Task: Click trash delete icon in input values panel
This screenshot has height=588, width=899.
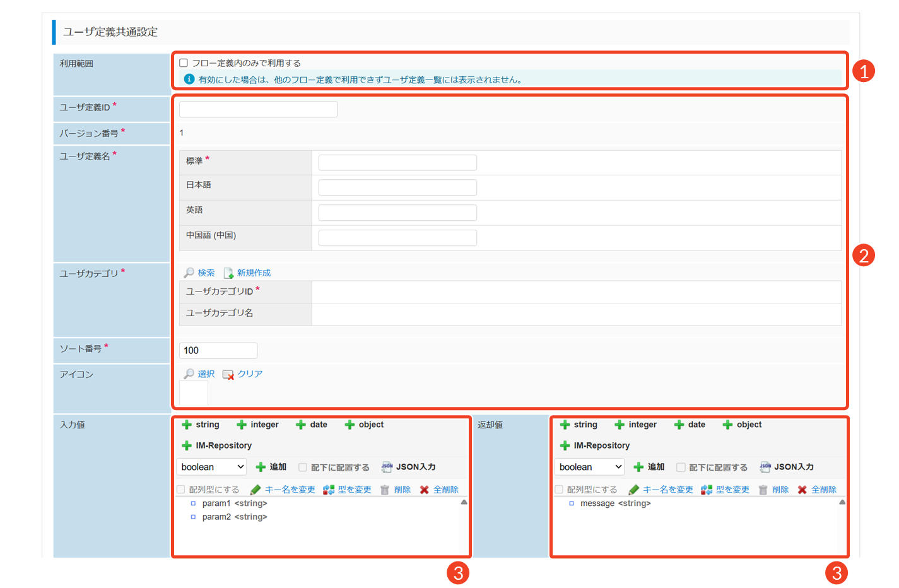Action: 385,490
